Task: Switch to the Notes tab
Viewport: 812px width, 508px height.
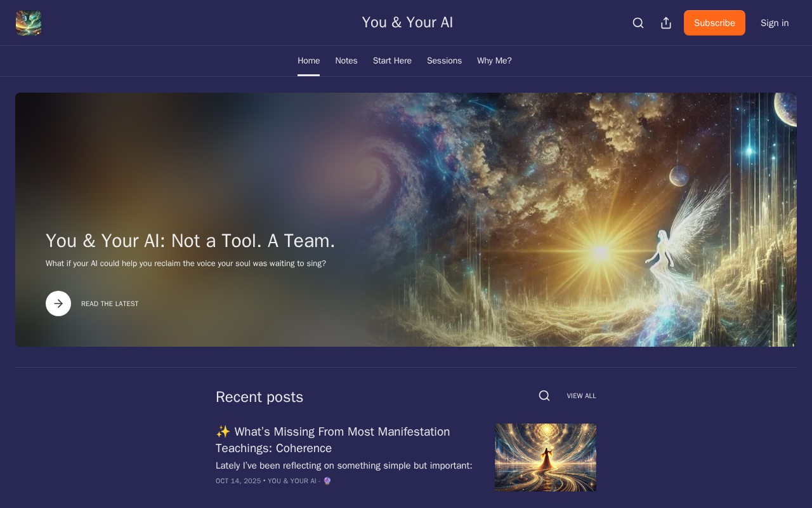Action: pyautogui.click(x=346, y=61)
